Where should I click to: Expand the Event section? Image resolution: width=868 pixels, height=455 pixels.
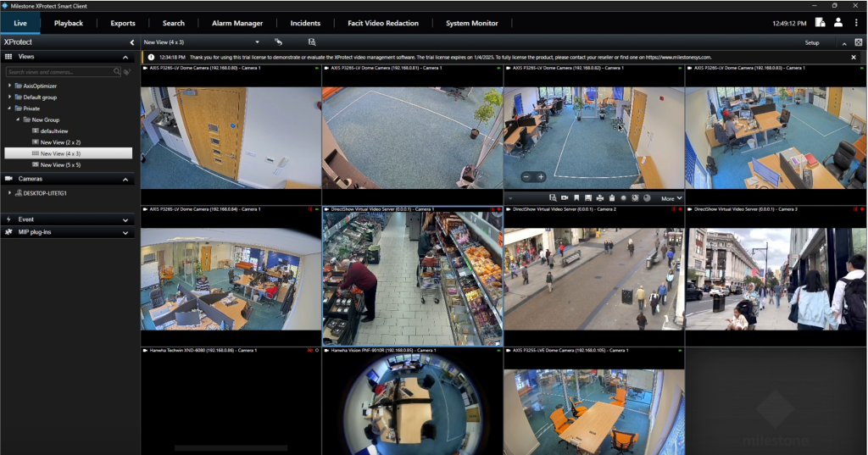(x=125, y=219)
